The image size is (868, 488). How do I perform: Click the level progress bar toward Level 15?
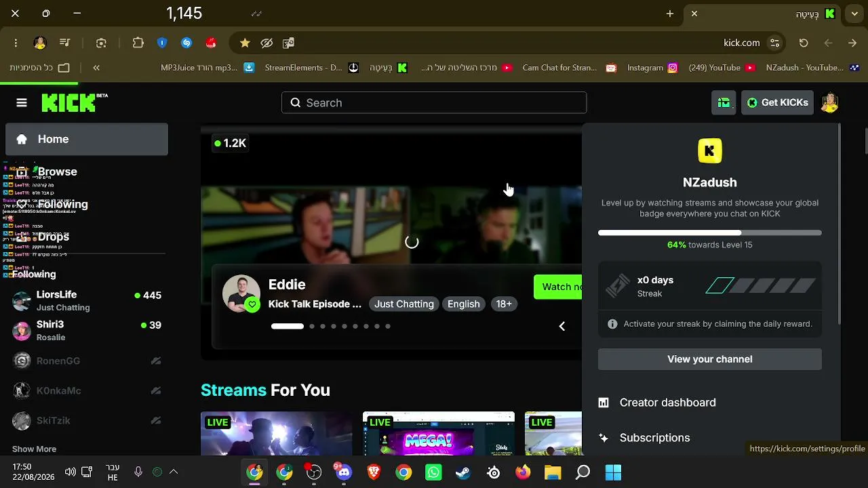click(710, 233)
